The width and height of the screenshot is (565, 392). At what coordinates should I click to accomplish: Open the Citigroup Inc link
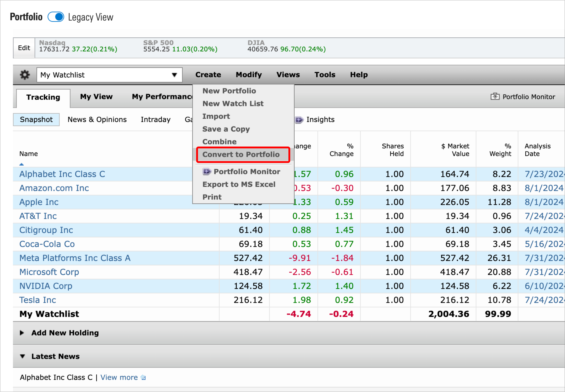click(x=46, y=230)
